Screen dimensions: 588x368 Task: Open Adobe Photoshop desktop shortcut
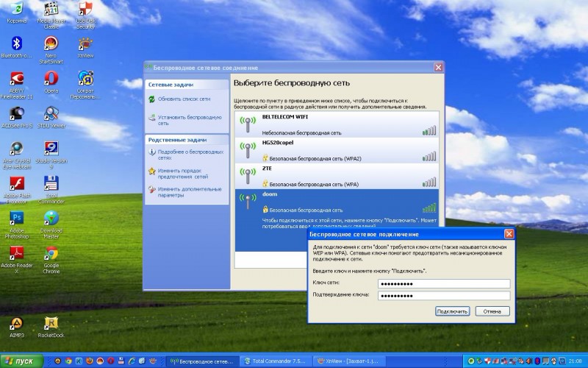click(x=16, y=225)
